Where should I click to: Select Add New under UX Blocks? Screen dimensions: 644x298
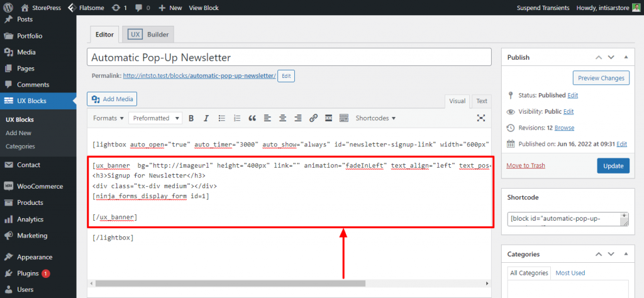coord(18,133)
